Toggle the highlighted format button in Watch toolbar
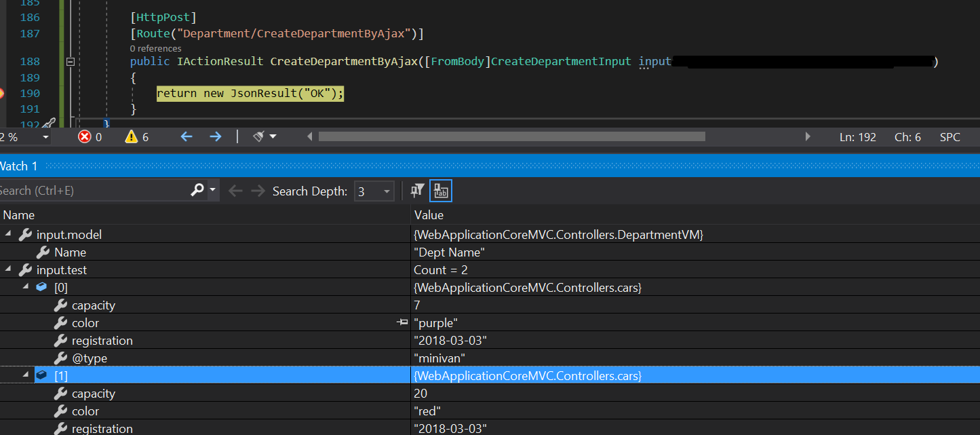 [x=441, y=191]
